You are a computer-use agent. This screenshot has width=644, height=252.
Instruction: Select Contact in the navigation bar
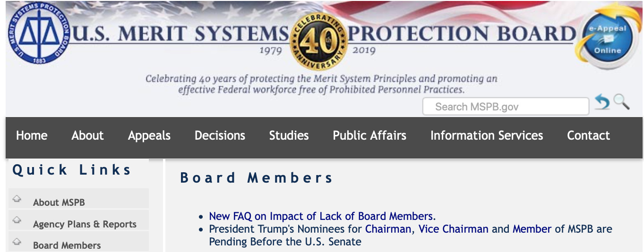tap(588, 136)
